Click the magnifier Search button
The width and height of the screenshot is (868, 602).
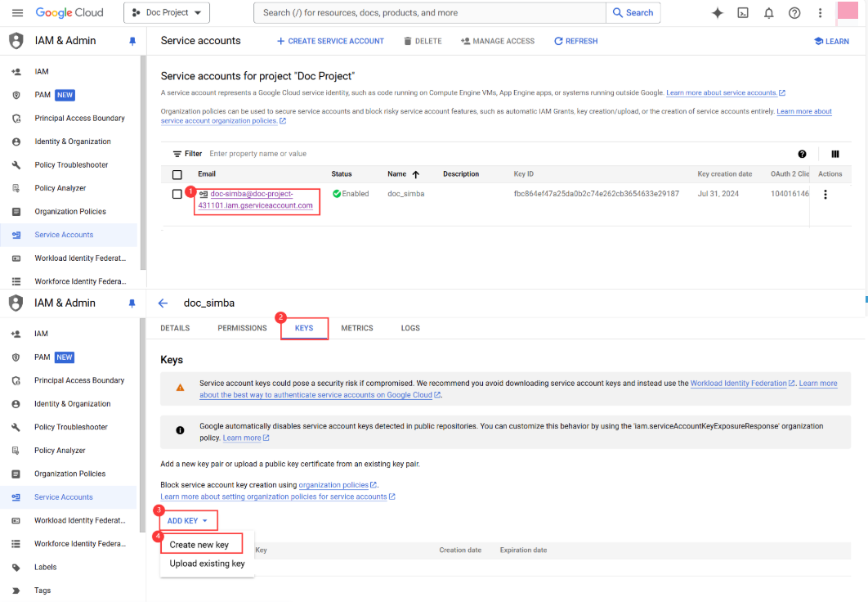click(633, 13)
